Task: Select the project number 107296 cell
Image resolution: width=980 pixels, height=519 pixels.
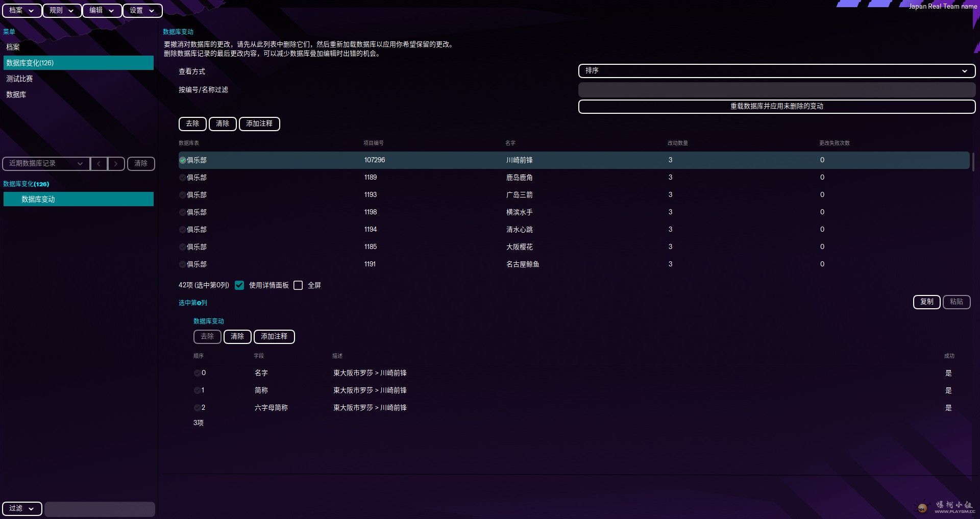Action: click(375, 160)
